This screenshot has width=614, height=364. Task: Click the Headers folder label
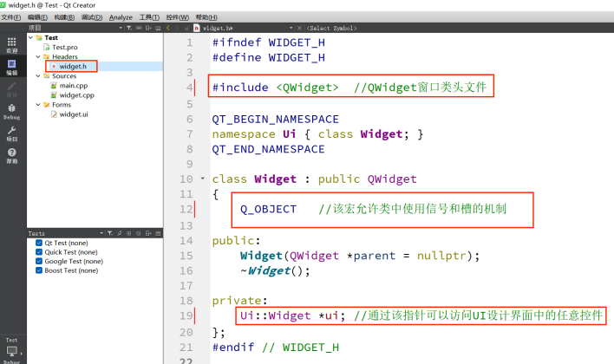(65, 56)
